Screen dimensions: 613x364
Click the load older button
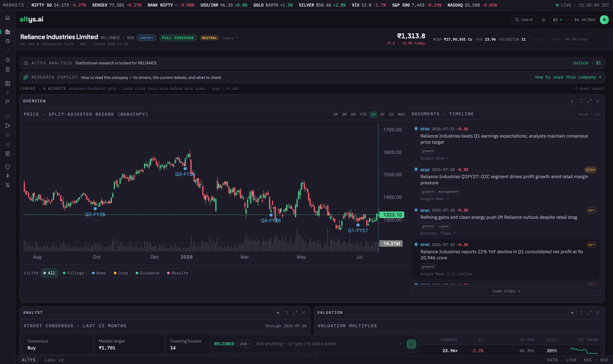[x=506, y=291]
